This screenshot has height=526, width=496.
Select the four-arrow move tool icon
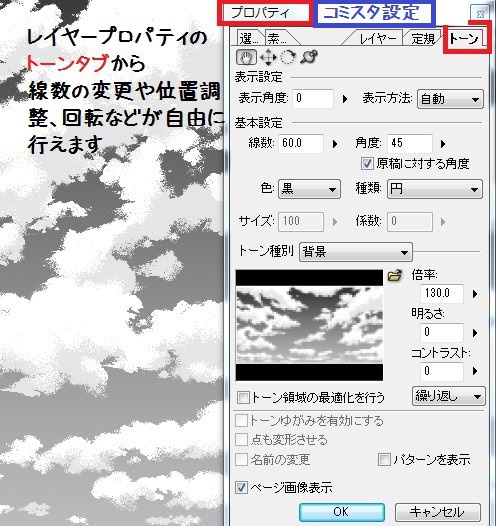268,57
